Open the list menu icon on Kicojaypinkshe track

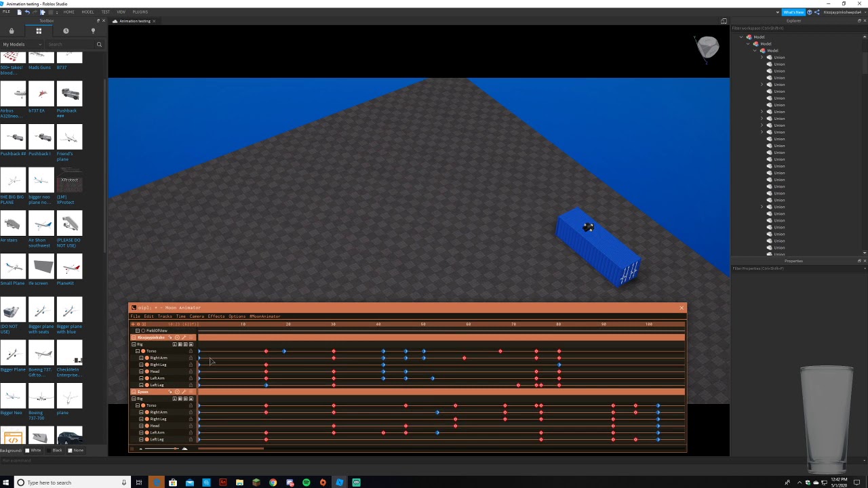(x=191, y=338)
